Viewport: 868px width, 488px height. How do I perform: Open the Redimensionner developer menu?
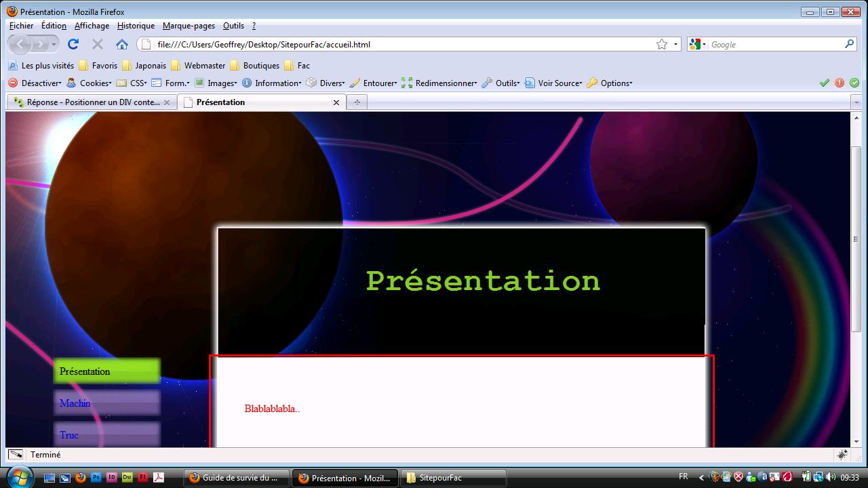(439, 83)
